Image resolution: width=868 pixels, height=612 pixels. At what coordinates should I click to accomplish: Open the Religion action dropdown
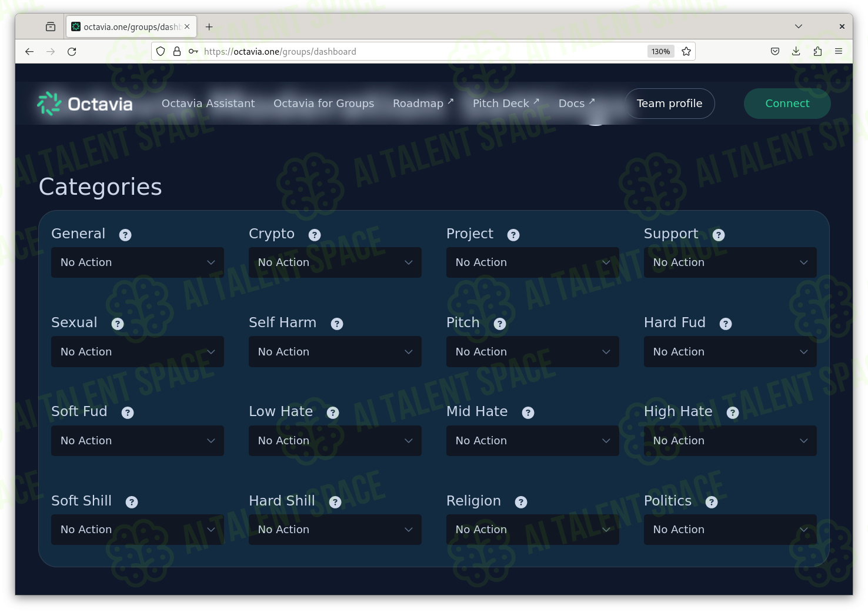click(x=533, y=530)
